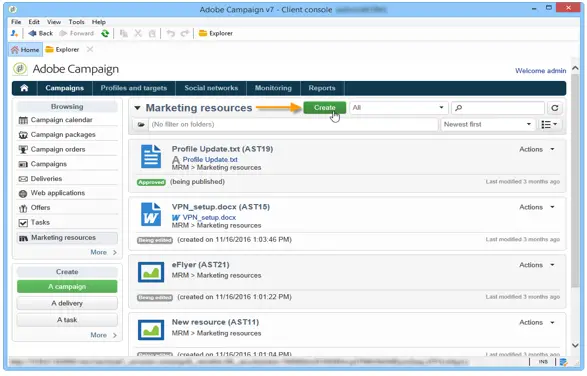Open Campaign packages in Browsing

67,134
